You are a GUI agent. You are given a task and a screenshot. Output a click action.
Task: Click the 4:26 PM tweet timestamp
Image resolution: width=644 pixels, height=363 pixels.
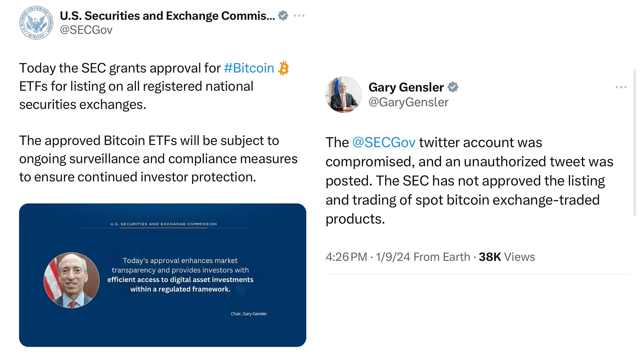click(x=346, y=256)
